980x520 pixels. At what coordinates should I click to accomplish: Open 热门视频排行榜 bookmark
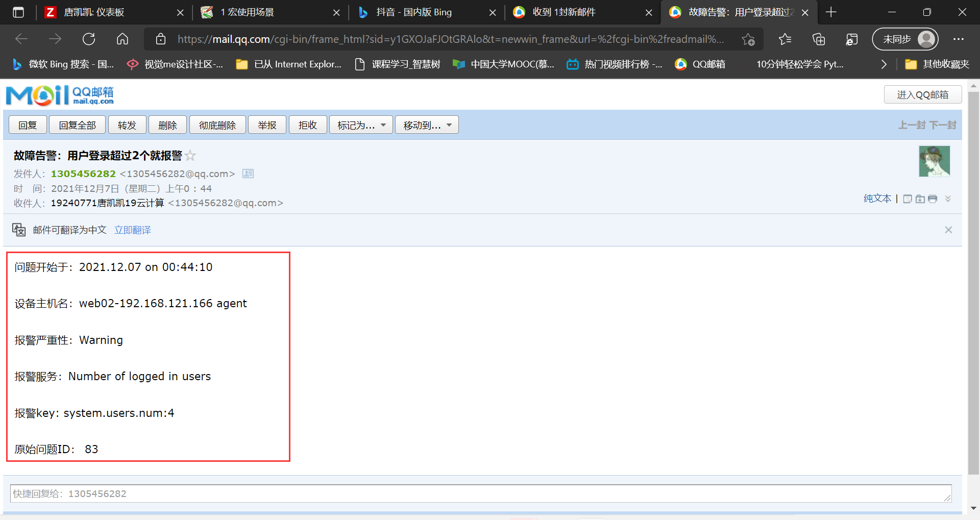coord(615,64)
